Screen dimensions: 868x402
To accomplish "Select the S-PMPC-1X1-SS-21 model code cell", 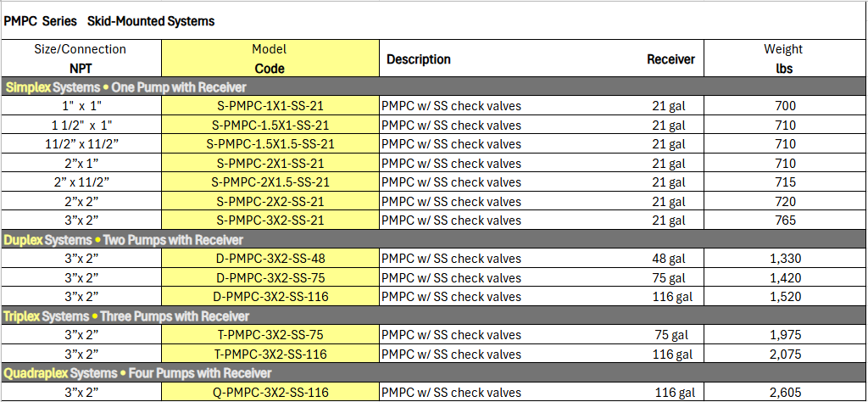I will click(x=270, y=106).
